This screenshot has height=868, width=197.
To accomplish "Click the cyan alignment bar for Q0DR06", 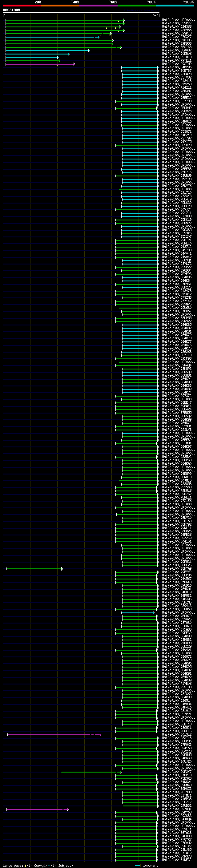I will click(37, 54).
